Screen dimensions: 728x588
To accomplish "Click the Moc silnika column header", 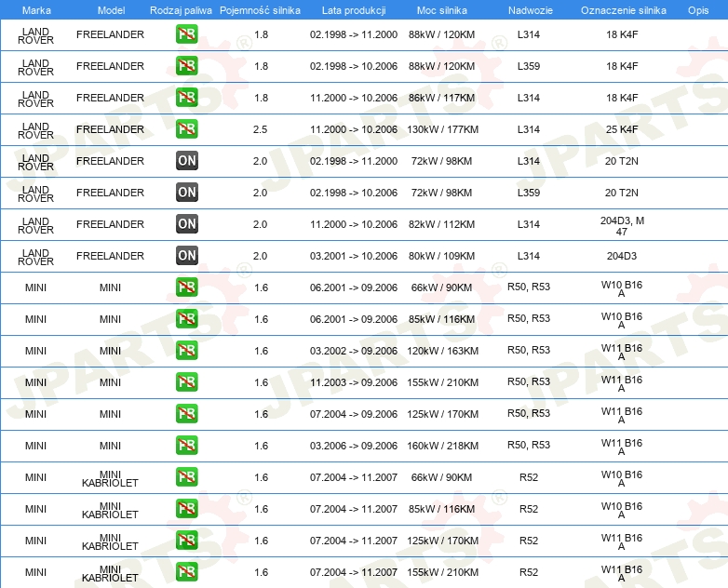I will pos(441,10).
